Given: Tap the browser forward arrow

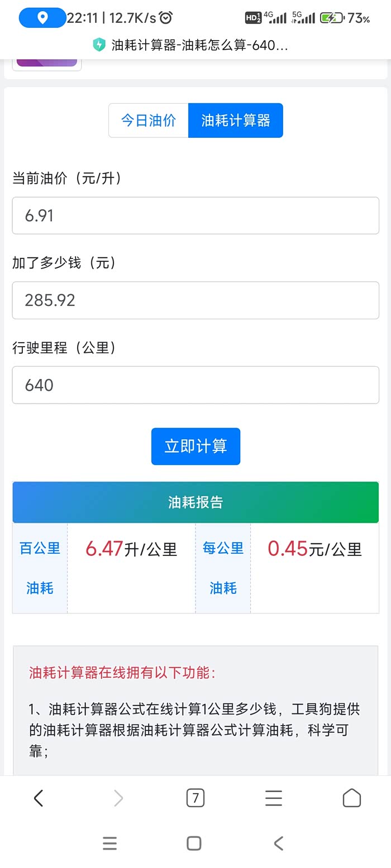Looking at the screenshot, I should pos(118,798).
